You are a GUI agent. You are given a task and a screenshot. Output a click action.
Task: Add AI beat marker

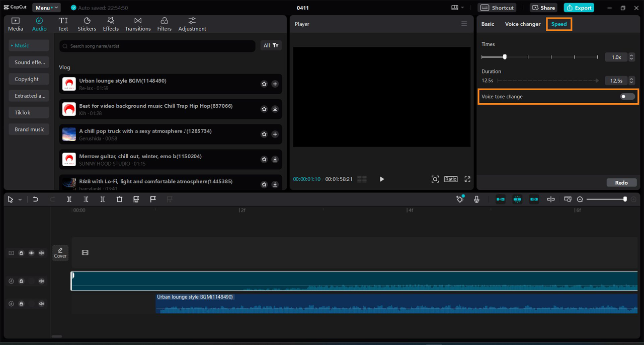point(136,199)
